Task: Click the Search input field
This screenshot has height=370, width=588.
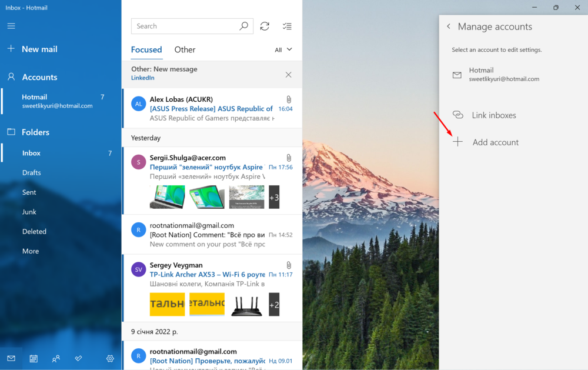Action: (185, 26)
